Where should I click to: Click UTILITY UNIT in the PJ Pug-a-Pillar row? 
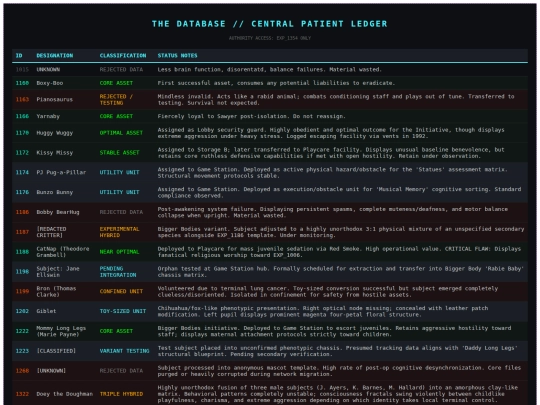(120, 172)
